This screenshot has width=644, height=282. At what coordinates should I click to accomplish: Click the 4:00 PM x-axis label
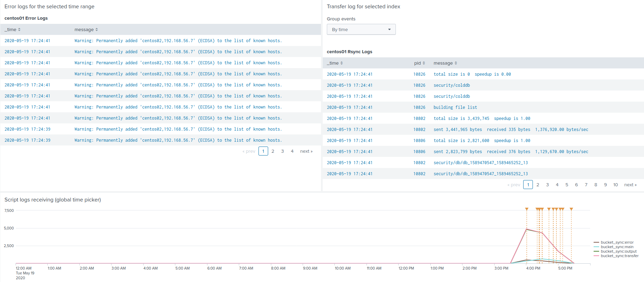pyautogui.click(x=533, y=268)
